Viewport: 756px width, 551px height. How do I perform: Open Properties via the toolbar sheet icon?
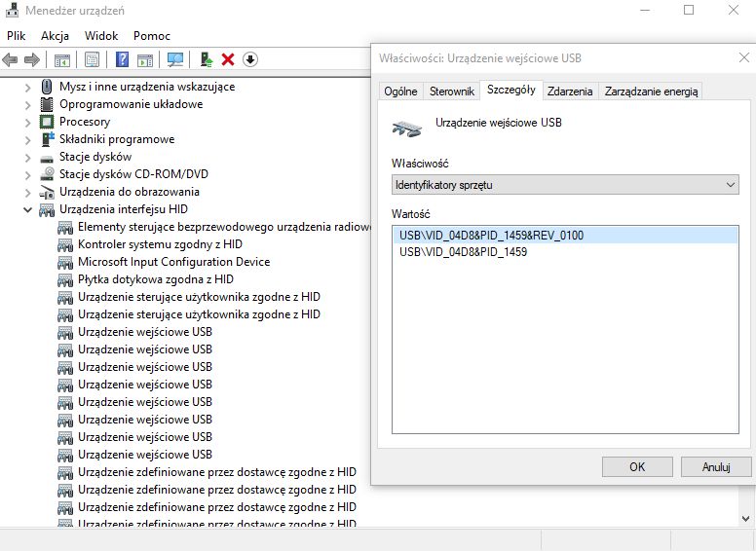pos(93,59)
